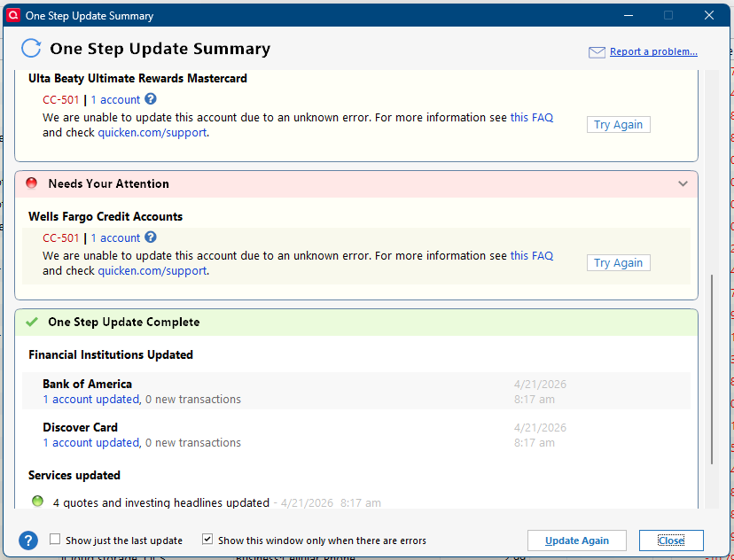
Task: Click the envelope icon next to Report a problem
Action: click(x=597, y=52)
